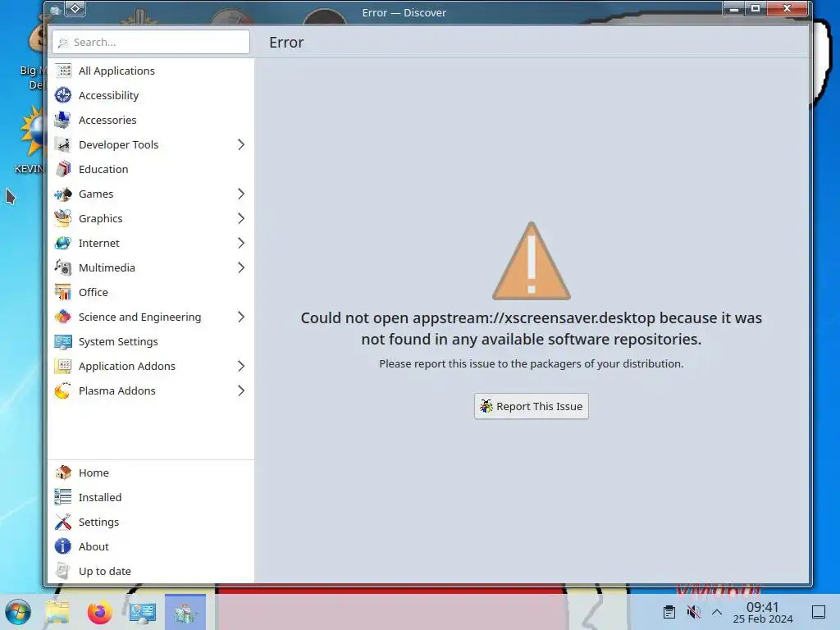
Task: Click the About info icon
Action: [62, 546]
